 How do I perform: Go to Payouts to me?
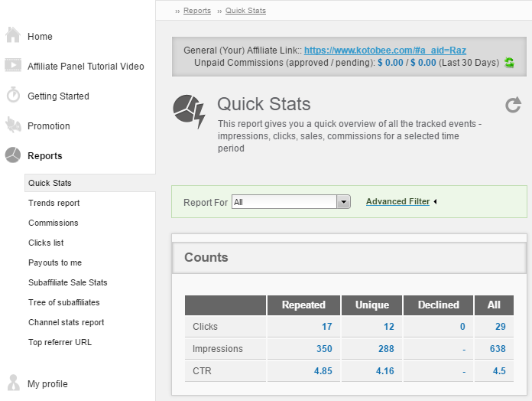pos(54,262)
